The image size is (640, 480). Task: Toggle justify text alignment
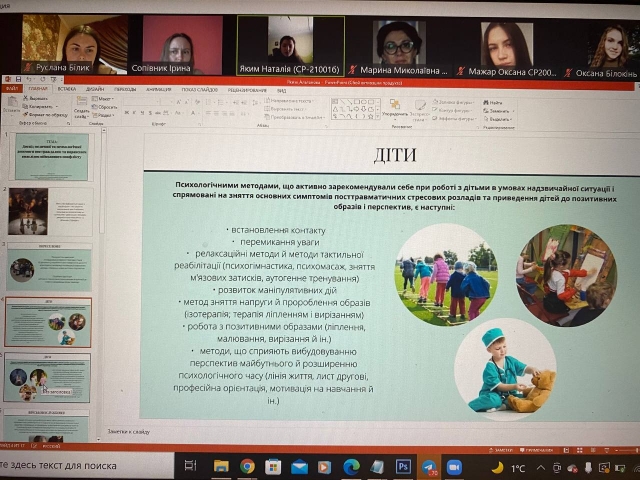click(x=233, y=113)
